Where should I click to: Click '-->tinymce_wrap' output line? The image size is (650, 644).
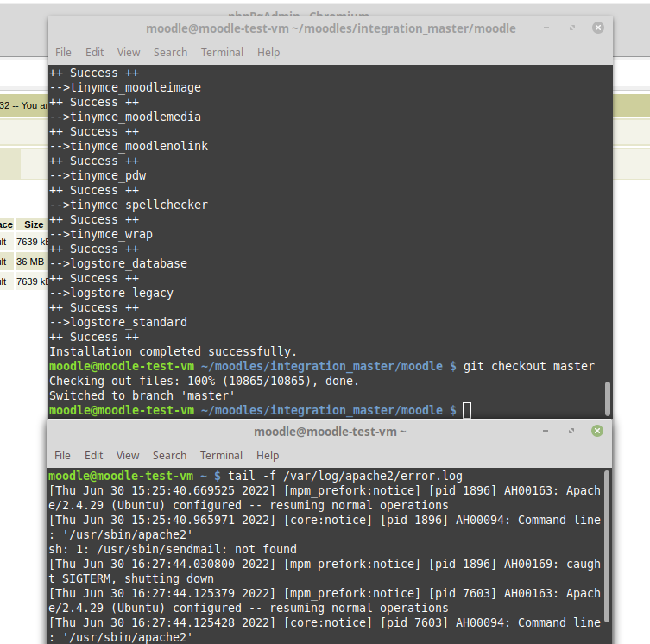tap(101, 234)
